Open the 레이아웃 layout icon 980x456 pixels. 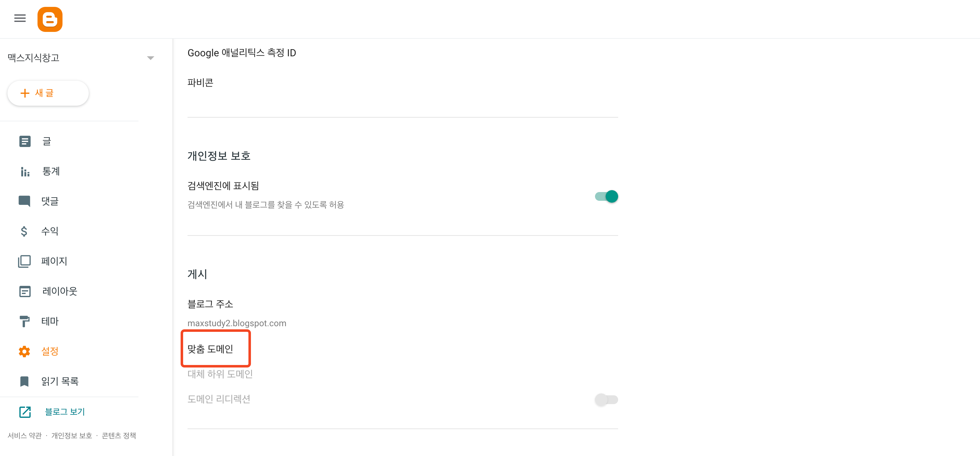[x=24, y=291]
